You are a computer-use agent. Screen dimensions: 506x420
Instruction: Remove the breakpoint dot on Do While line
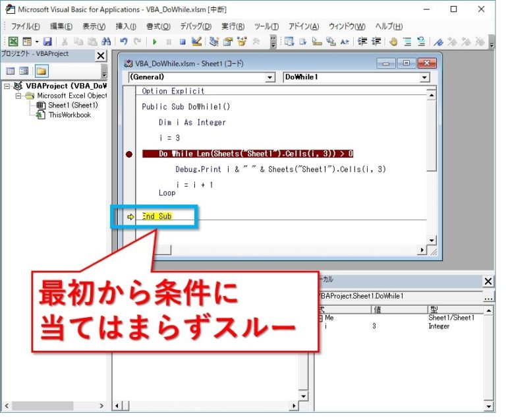[x=128, y=154]
